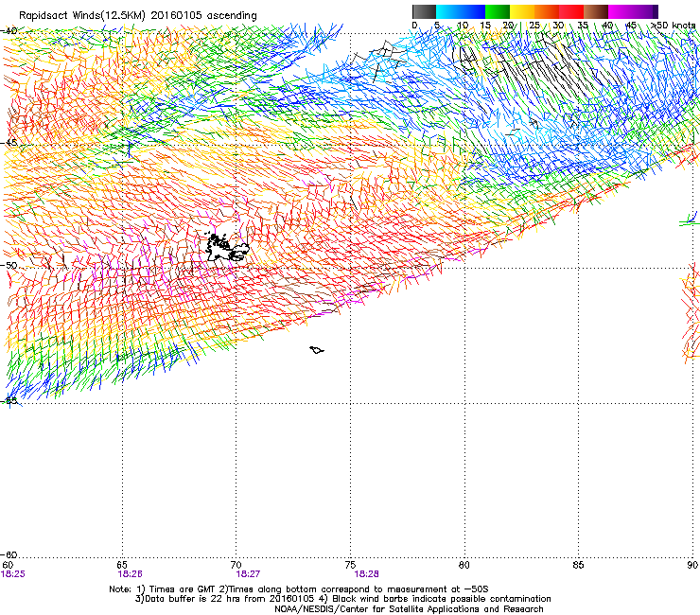
Task: Click the '75' longitude label
Action: tap(350, 565)
